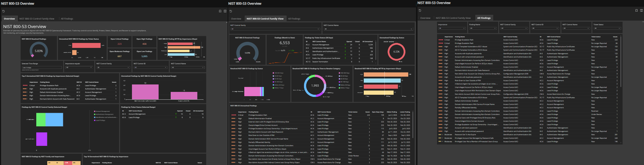Sort All Findings table by Ticket status column
The width and height of the screenshot is (644, 165).
click(596, 37)
